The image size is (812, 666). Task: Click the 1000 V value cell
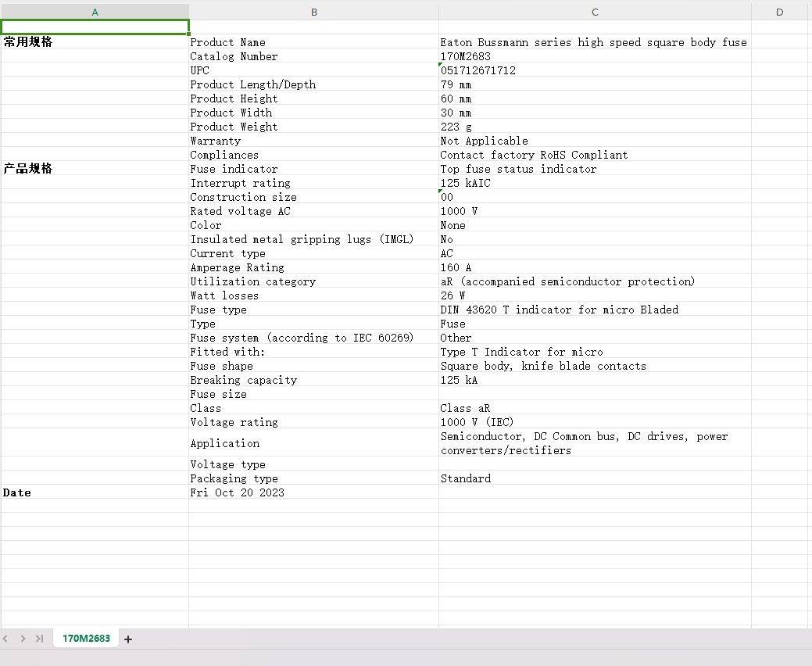point(595,210)
